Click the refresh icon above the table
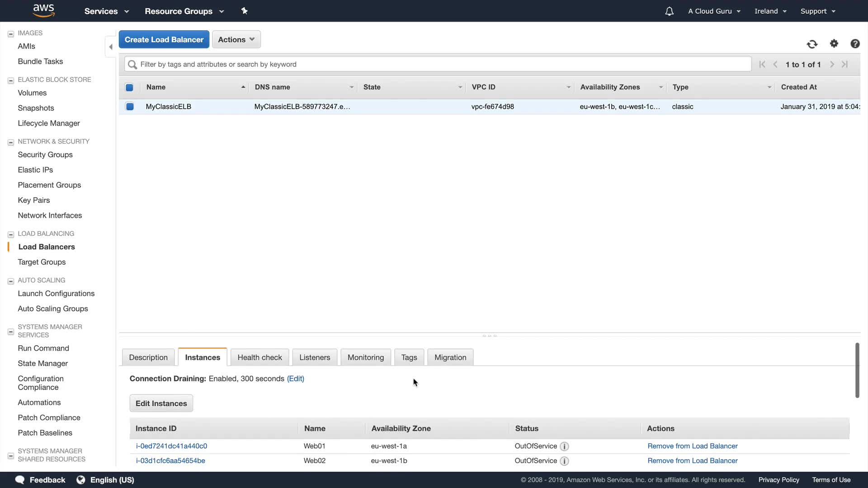 812,44
